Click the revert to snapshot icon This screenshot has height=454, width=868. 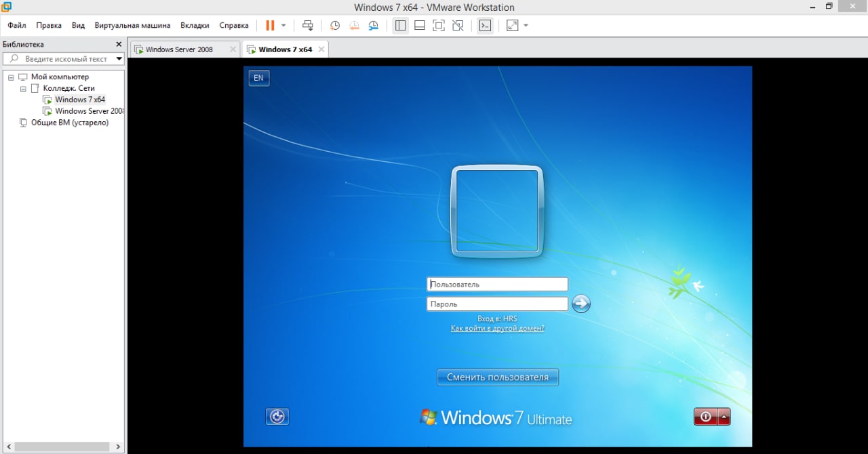pyautogui.click(x=354, y=26)
